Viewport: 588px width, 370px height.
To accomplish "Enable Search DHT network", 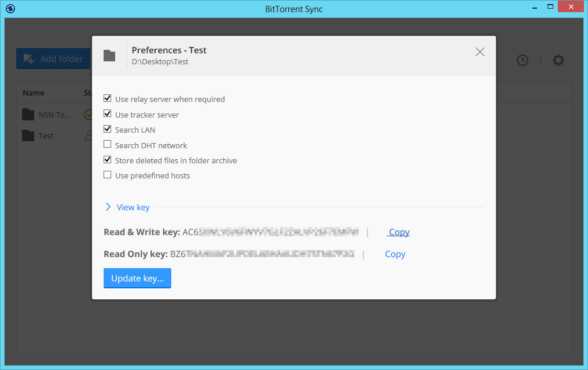I will click(107, 145).
